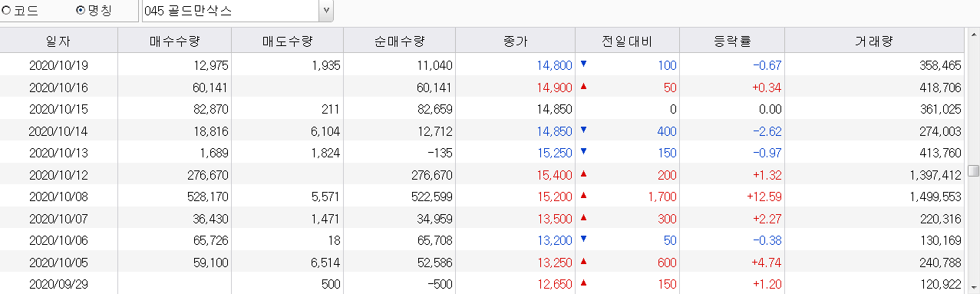Click closing price 15,400
Viewport: 980px width, 294px height.
555,175
